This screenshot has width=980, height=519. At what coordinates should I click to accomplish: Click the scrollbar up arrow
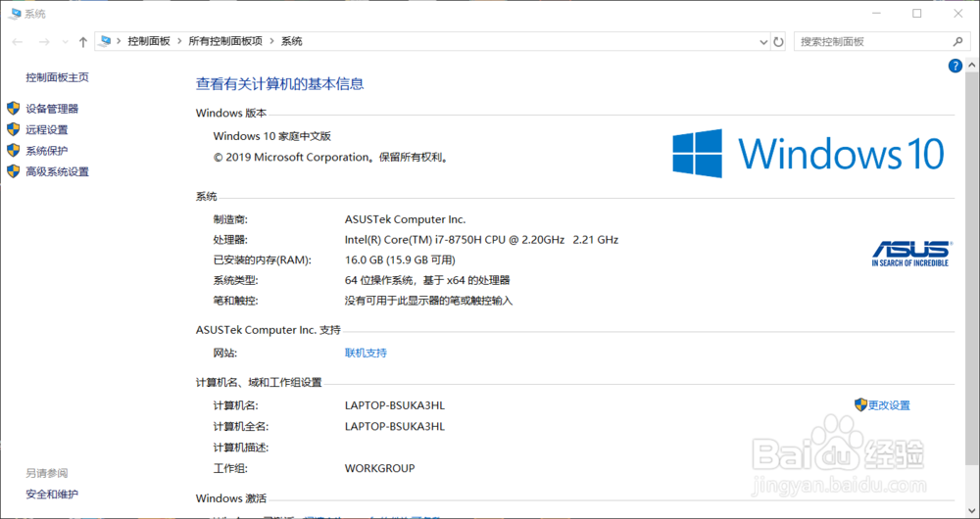coord(972,65)
